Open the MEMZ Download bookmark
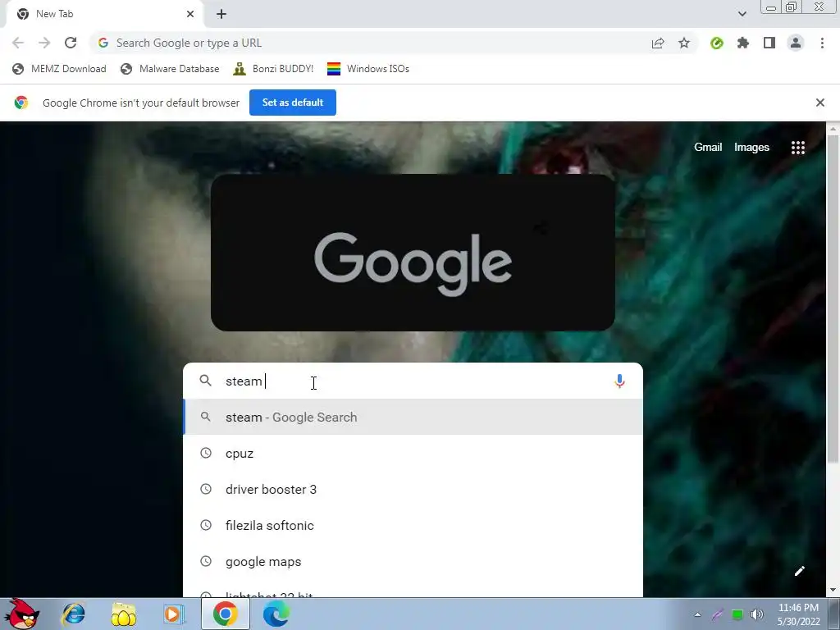The height and width of the screenshot is (630, 840). click(x=59, y=69)
